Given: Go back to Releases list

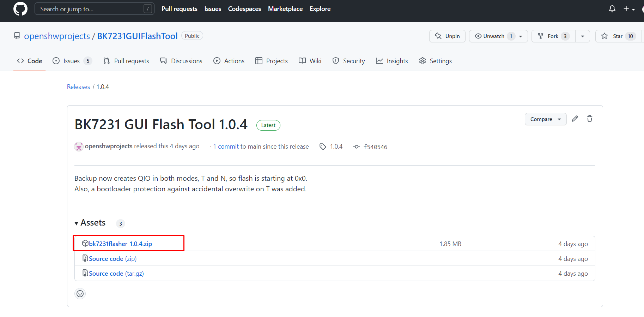Looking at the screenshot, I should (78, 87).
